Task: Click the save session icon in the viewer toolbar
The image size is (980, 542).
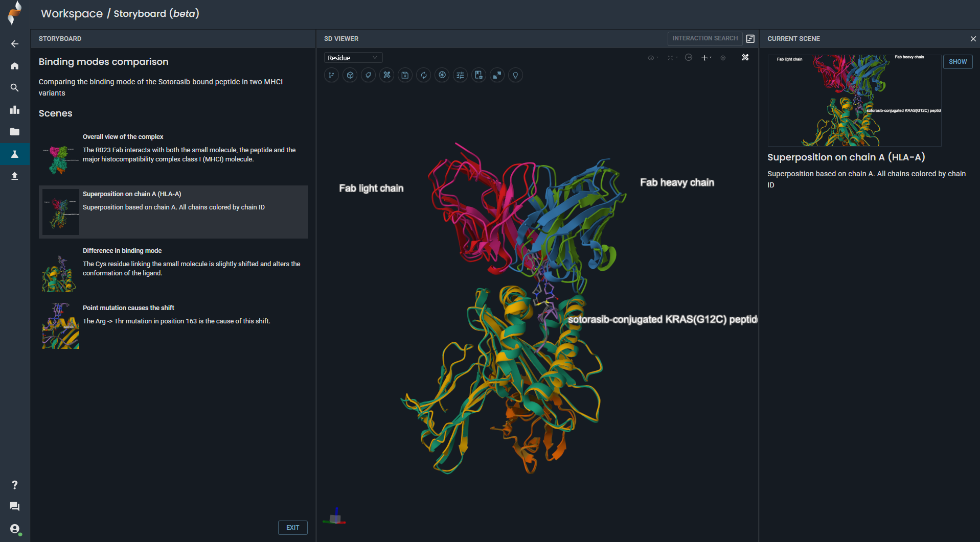Action: click(405, 75)
